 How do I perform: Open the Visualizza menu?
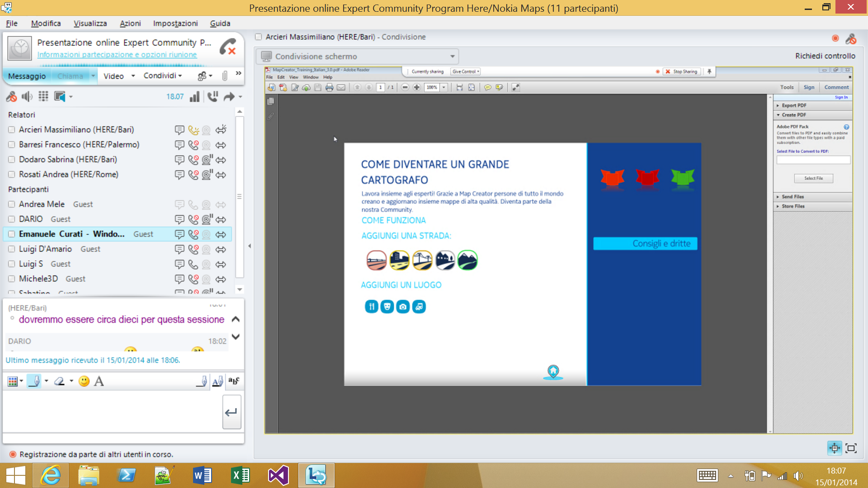pyautogui.click(x=90, y=23)
